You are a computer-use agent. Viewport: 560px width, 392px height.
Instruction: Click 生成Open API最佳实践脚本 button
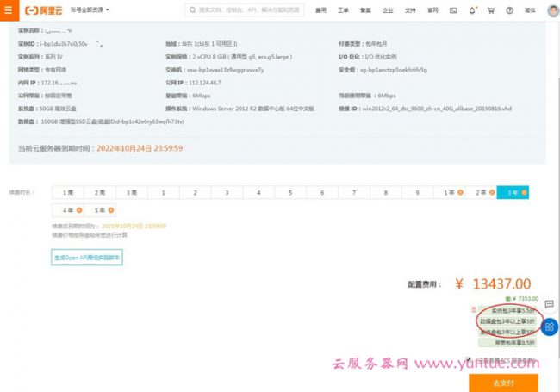pos(87,257)
